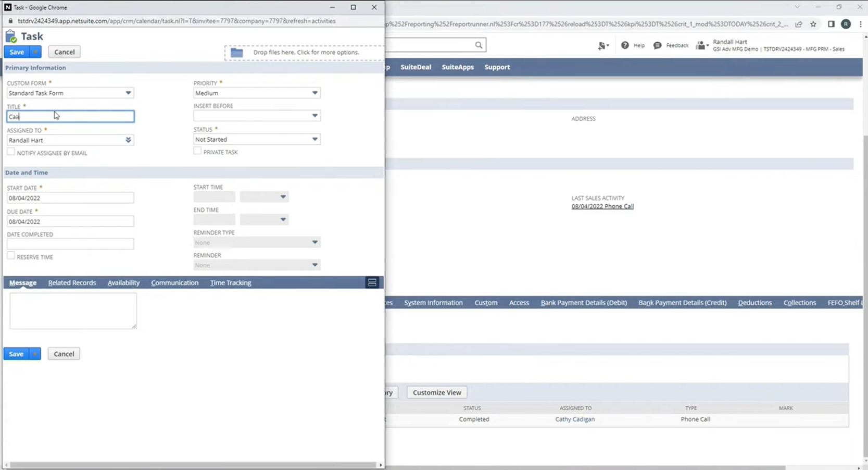Open the Time Tracking tab

(x=230, y=282)
